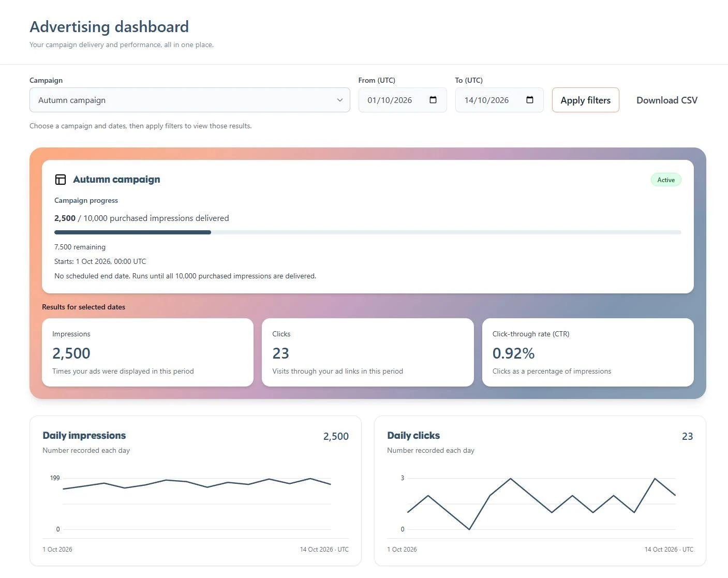The height and width of the screenshot is (578, 728).
Task: Click the Daily clicks heading
Action: point(413,436)
